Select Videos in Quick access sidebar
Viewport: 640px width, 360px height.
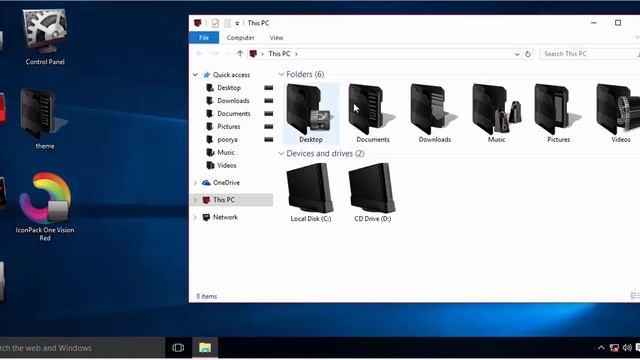click(x=227, y=165)
